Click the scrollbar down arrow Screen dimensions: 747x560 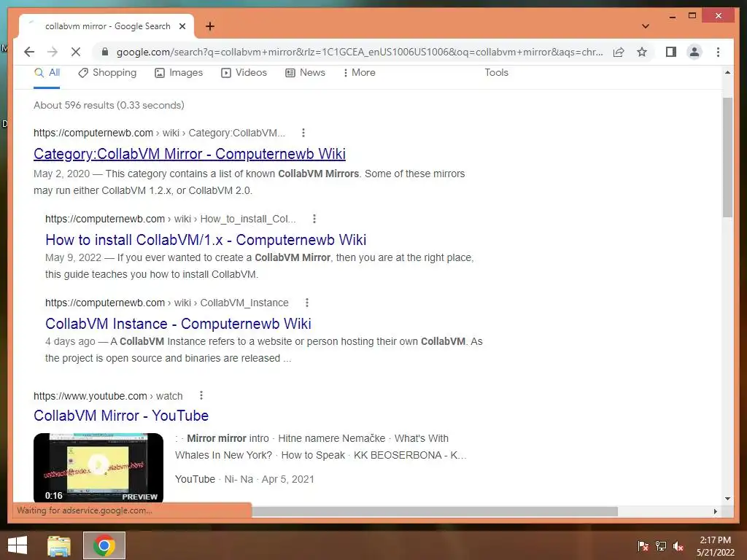pyautogui.click(x=727, y=499)
